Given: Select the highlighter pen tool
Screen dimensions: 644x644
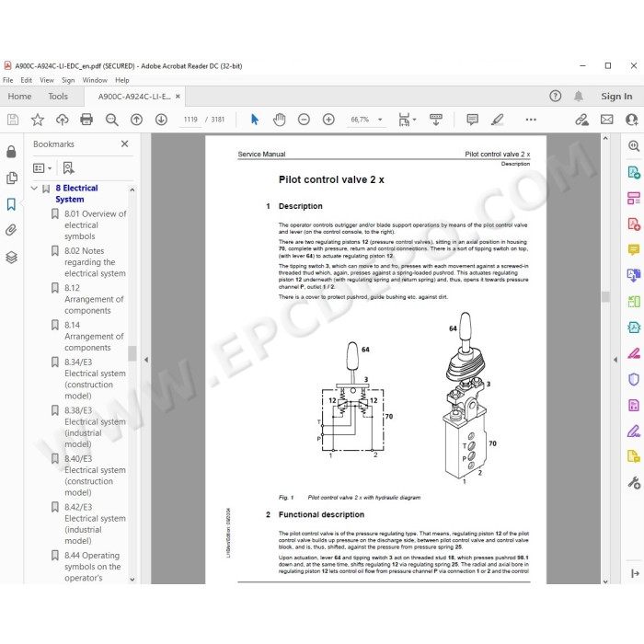Looking at the screenshot, I should [x=498, y=120].
